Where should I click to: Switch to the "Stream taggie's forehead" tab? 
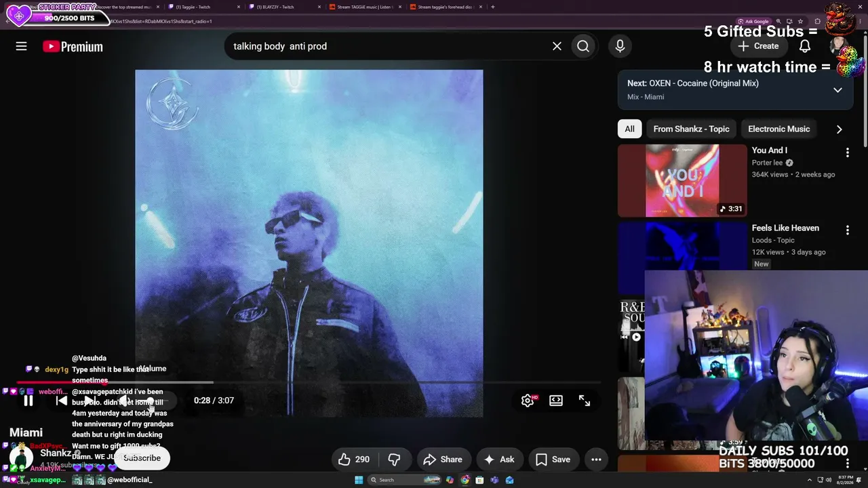444,7
